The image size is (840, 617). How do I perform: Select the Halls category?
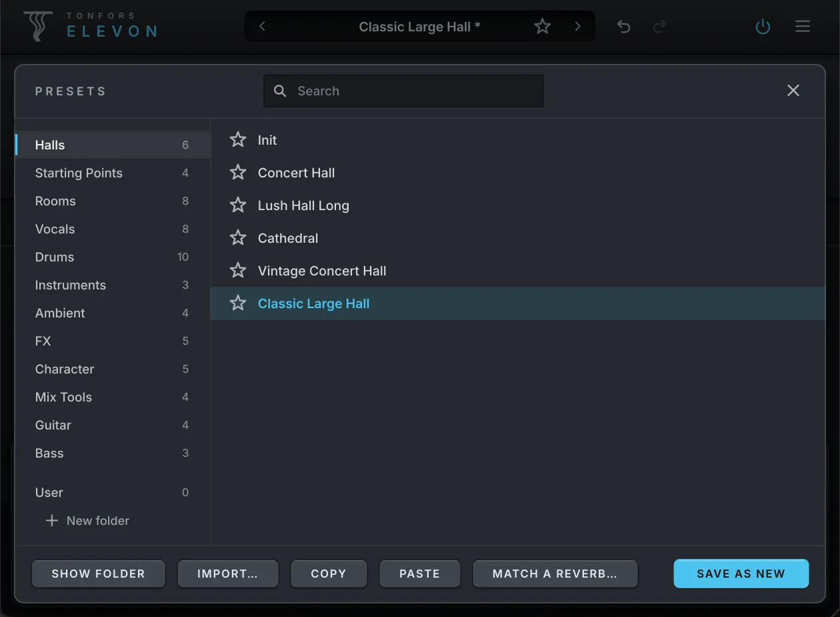click(x=113, y=145)
